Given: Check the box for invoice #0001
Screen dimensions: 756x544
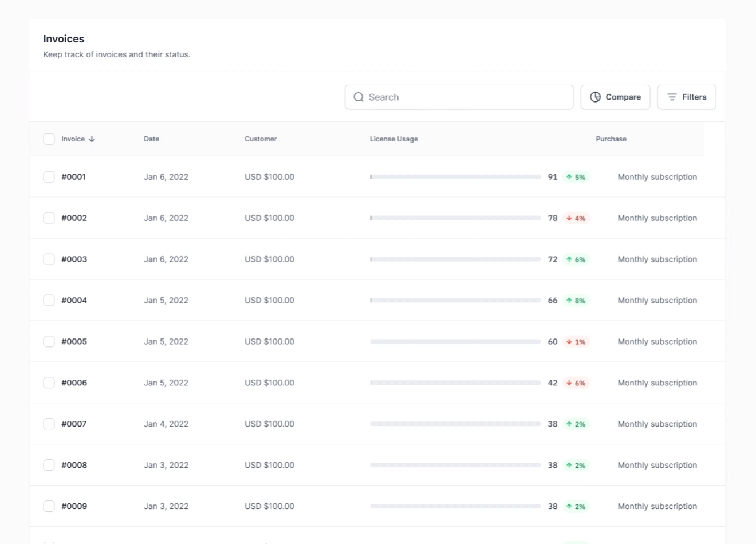Looking at the screenshot, I should 49,177.
